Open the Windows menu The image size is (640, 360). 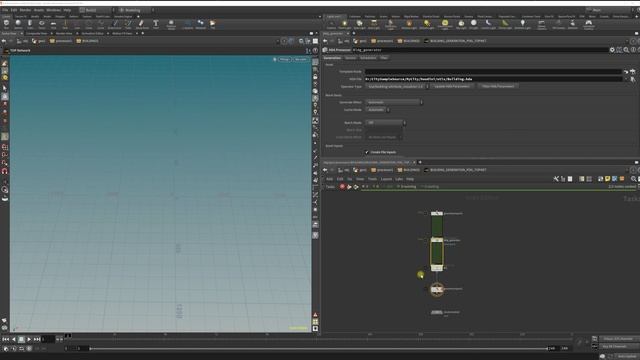[53, 10]
